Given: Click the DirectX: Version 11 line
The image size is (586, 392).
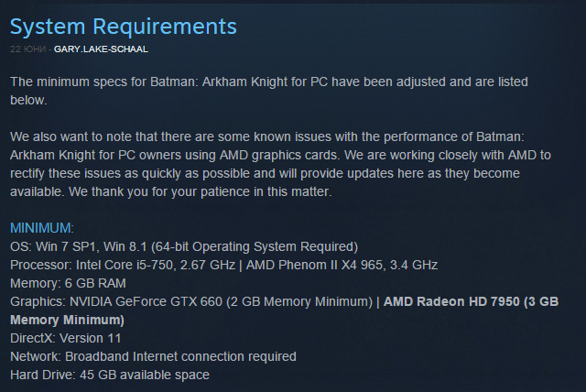Looking at the screenshot, I should click(x=65, y=338).
